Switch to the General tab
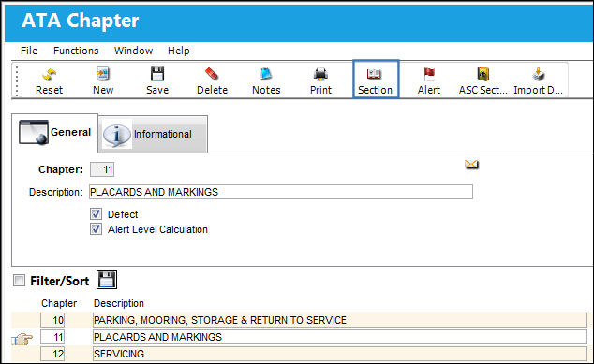Image resolution: width=594 pixels, height=364 pixels. 55,133
